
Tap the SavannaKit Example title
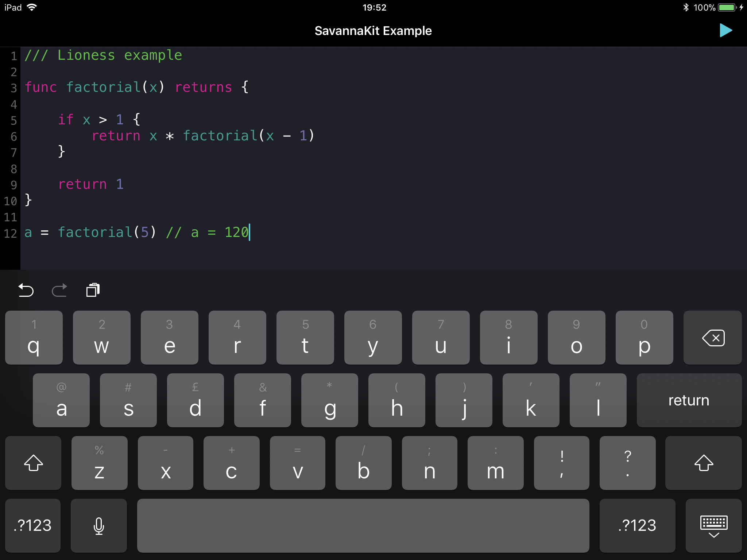[373, 31]
